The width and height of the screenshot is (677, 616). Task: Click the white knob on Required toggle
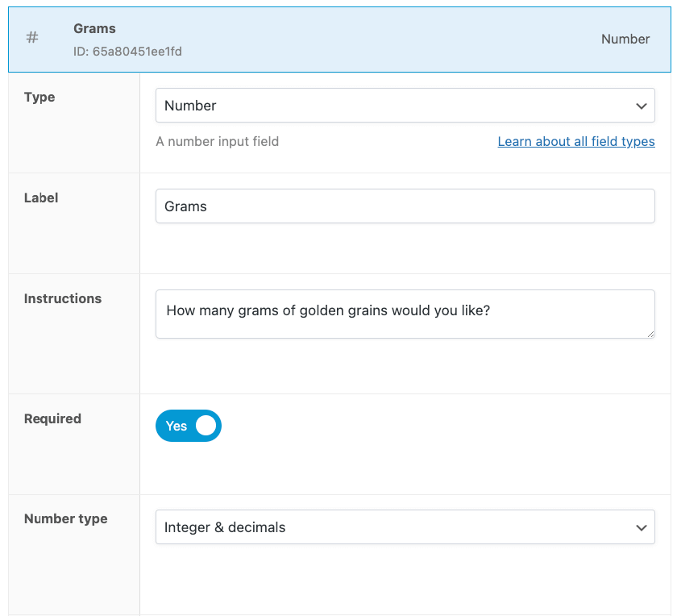[x=206, y=426]
